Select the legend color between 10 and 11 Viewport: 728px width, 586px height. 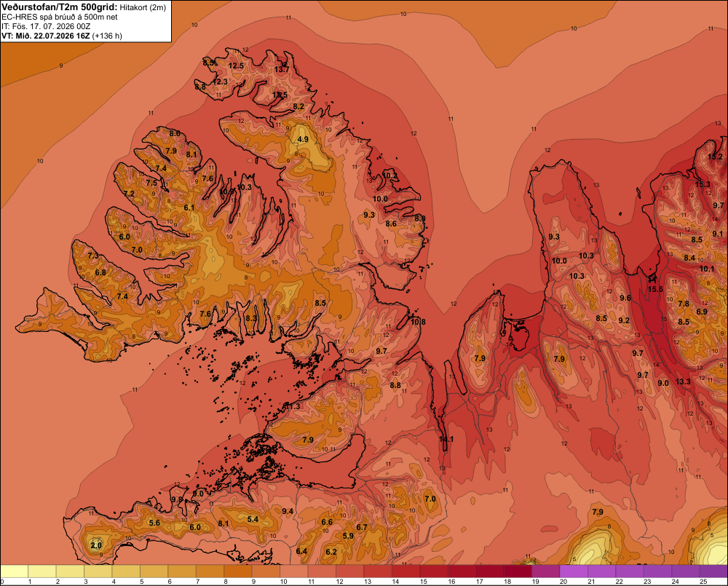pyautogui.click(x=294, y=571)
